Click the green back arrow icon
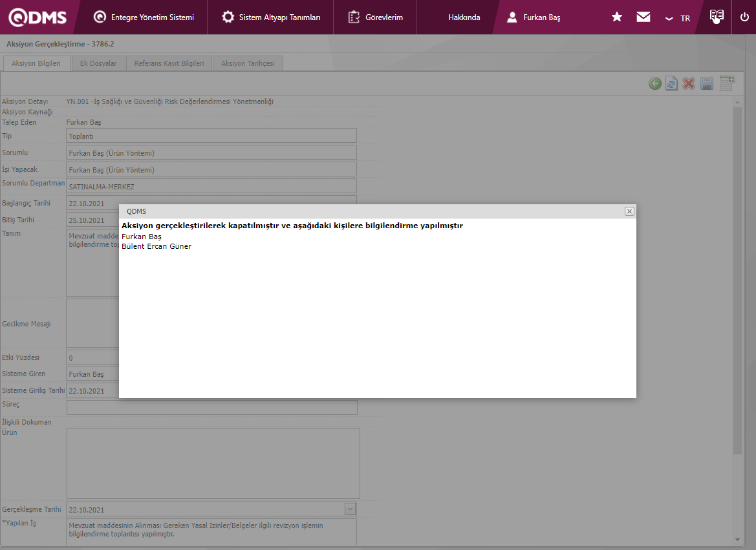 pyautogui.click(x=655, y=83)
